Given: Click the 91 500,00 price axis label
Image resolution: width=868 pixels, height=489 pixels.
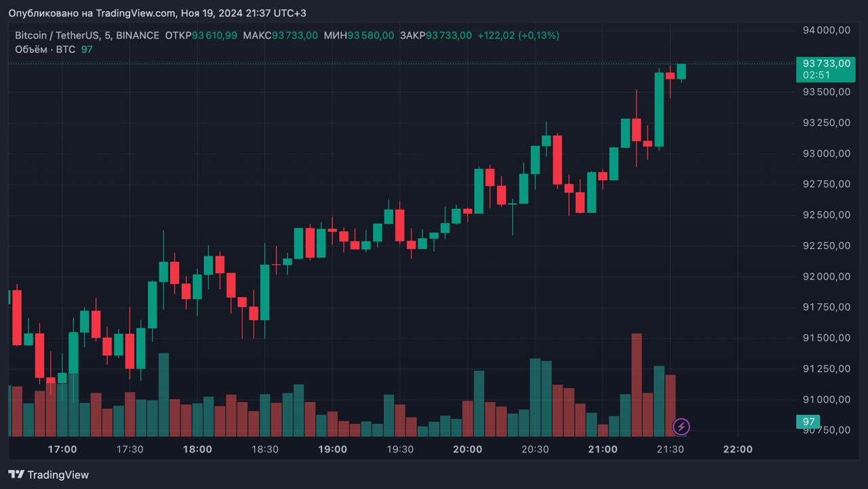Looking at the screenshot, I should [826, 338].
